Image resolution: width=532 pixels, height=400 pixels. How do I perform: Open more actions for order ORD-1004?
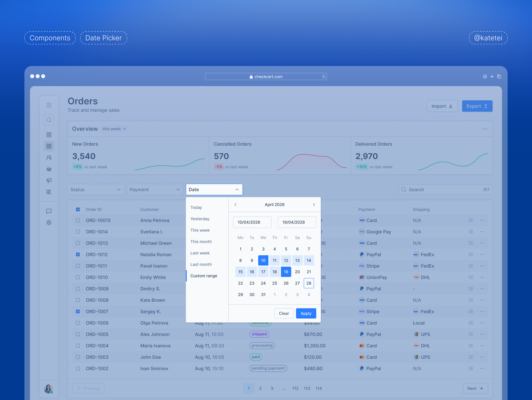click(x=482, y=346)
